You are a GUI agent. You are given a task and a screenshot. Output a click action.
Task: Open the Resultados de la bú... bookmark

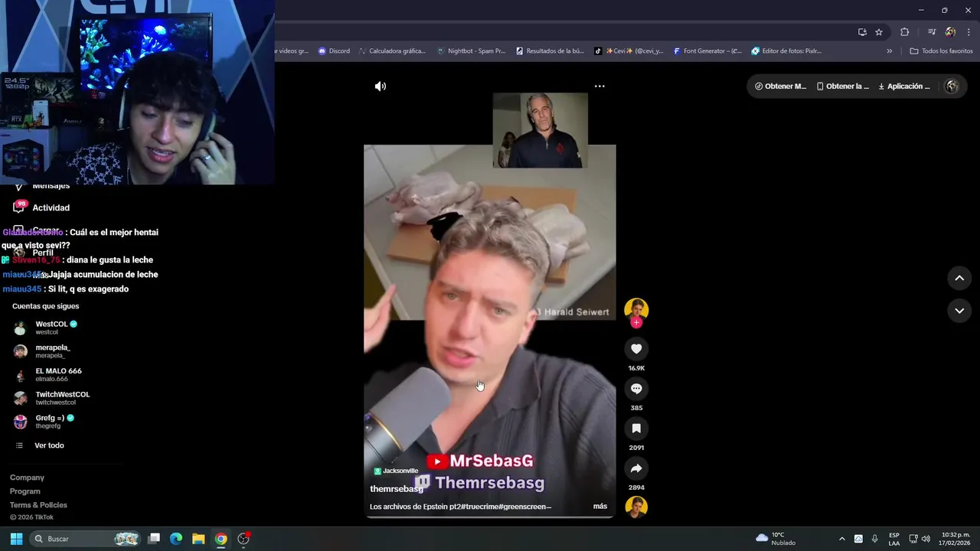pyautogui.click(x=550, y=51)
